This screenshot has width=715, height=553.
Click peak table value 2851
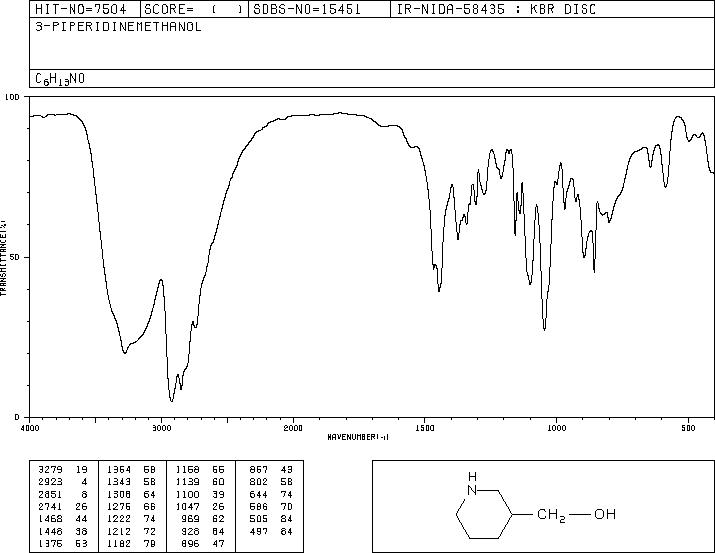(50, 494)
